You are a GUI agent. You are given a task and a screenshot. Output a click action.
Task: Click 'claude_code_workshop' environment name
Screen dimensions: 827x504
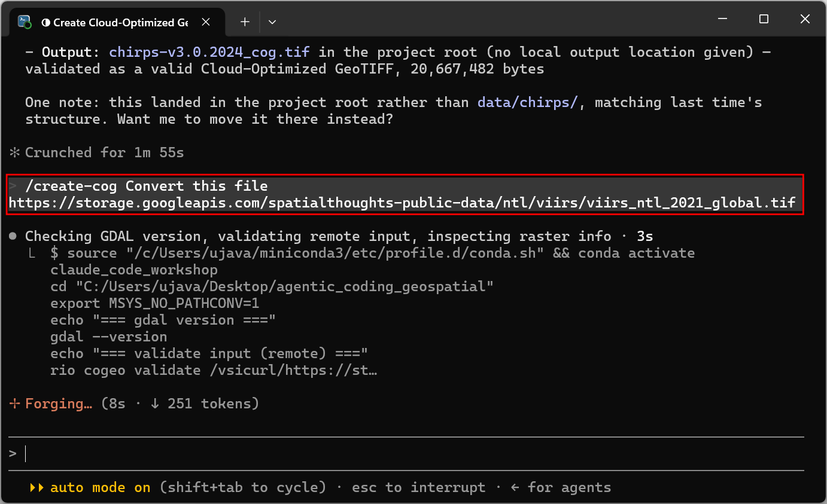pos(134,270)
